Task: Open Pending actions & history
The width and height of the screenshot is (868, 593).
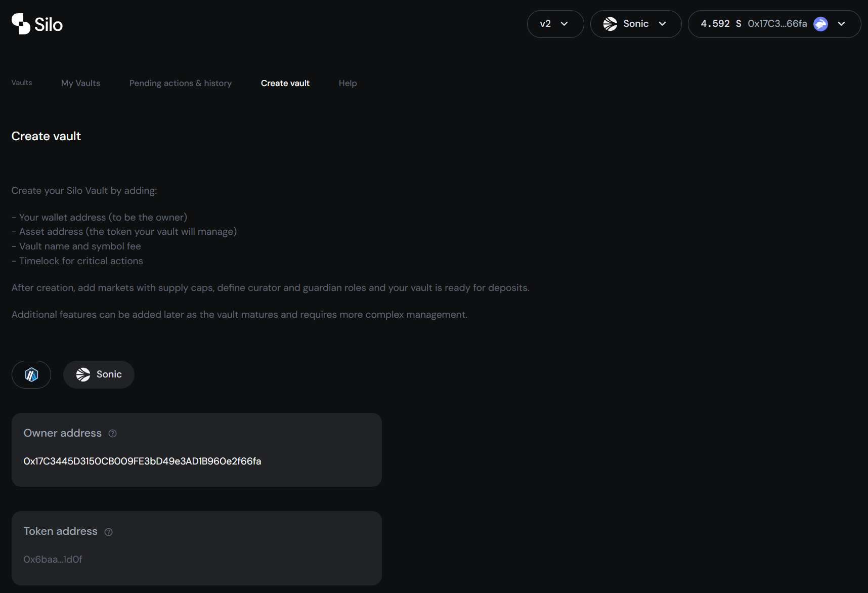Action: pyautogui.click(x=180, y=83)
